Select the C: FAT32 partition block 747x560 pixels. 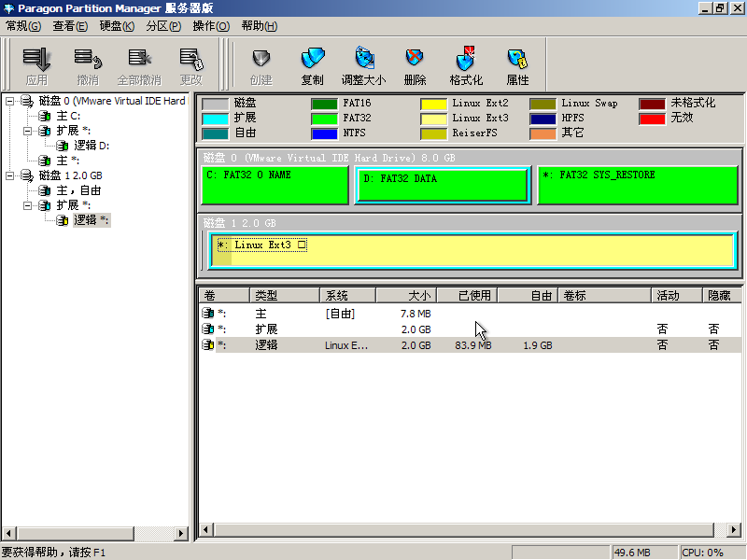[x=275, y=185]
